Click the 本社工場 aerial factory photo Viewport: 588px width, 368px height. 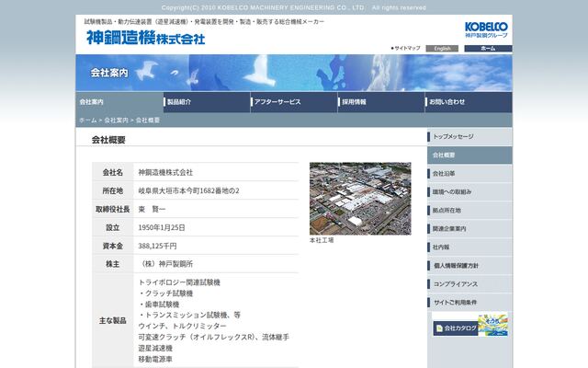pos(360,199)
